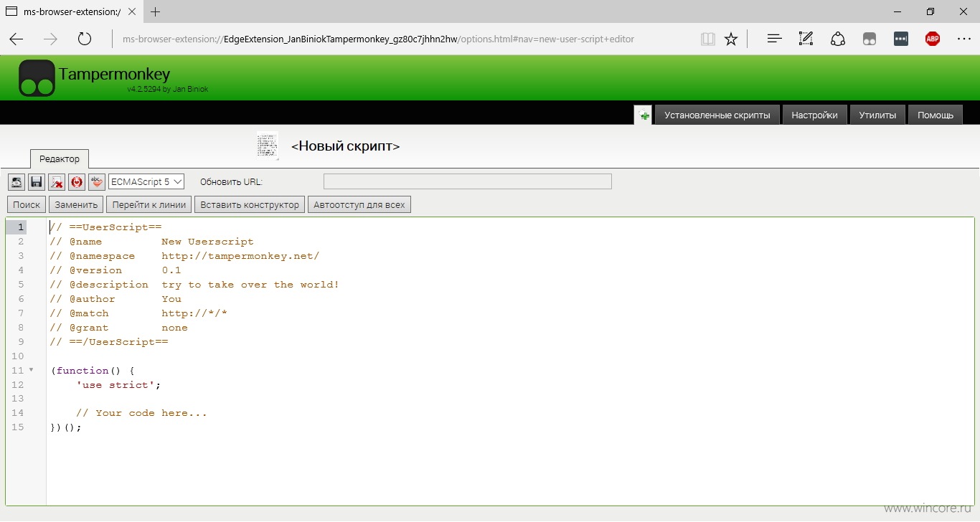Viewport: 980px width, 522px height.
Task: Click the '@version 0.1' line
Action: pyautogui.click(x=116, y=270)
